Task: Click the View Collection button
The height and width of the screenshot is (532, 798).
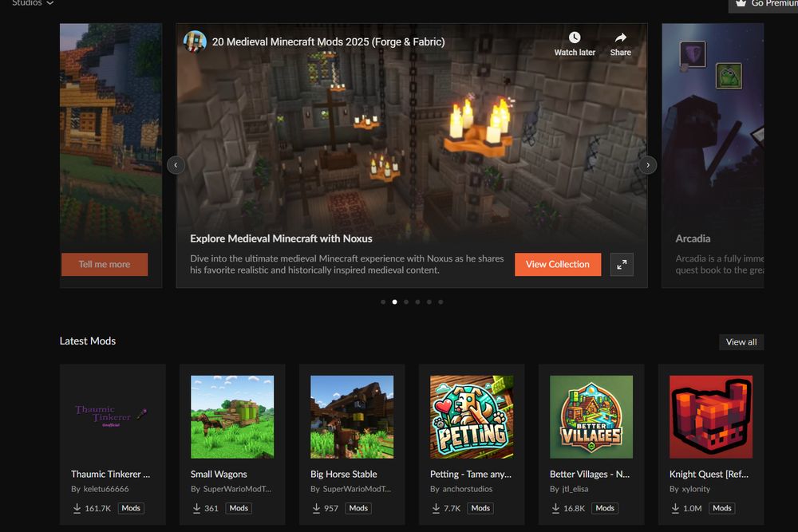Action: 558,264
